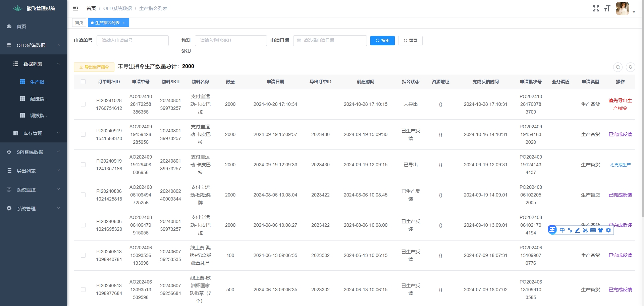The width and height of the screenshot is (644, 306).
Task: Open 配送指令 menu item
Action: coord(34,98)
